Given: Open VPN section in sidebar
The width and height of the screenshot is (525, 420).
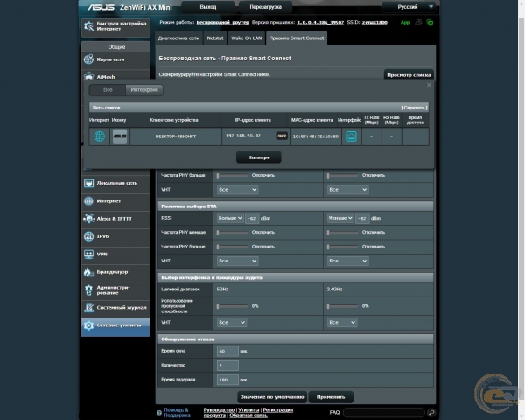Looking at the screenshot, I should tap(115, 255).
